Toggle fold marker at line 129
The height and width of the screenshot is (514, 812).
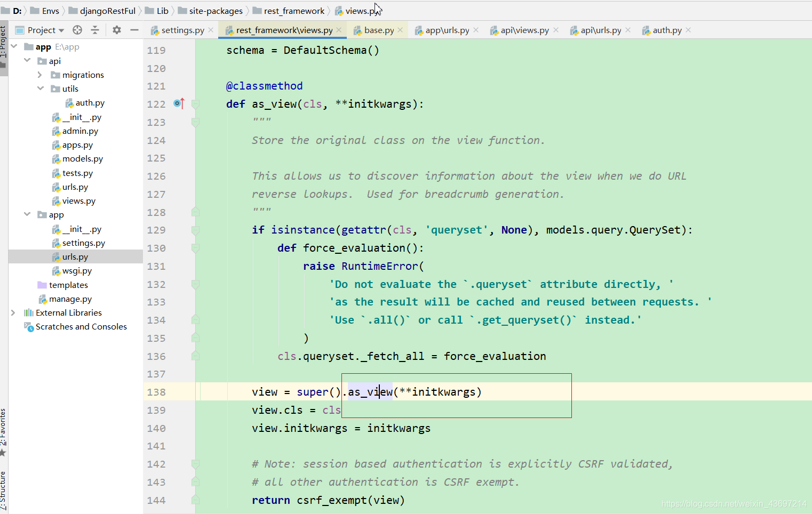pos(195,230)
